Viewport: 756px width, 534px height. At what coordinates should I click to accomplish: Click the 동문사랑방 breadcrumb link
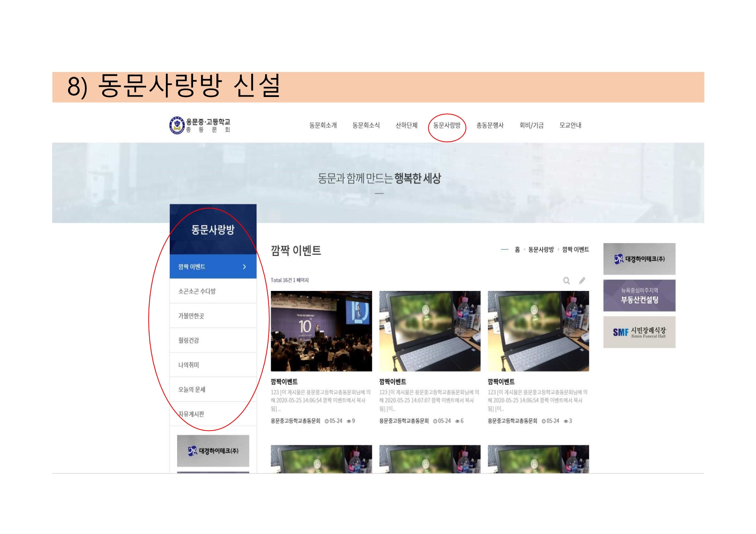click(x=541, y=250)
